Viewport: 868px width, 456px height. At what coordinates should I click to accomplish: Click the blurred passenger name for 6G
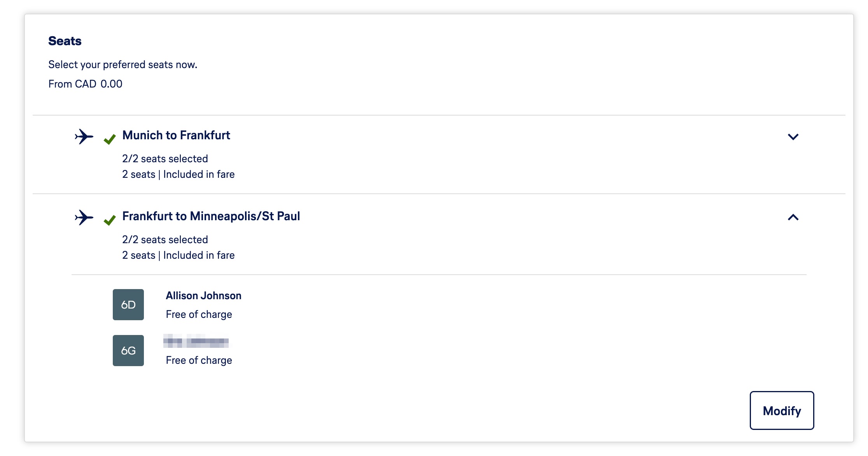(x=196, y=341)
